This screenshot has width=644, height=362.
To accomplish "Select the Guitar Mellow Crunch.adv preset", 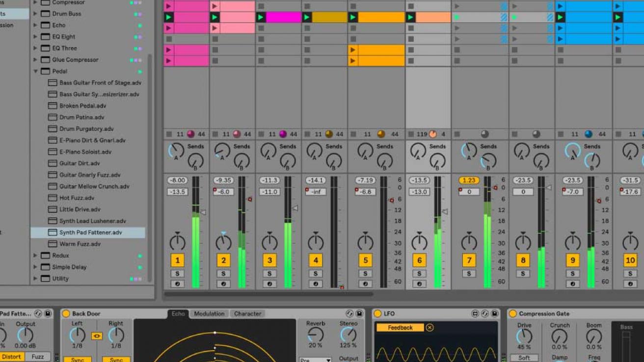I will tap(94, 186).
